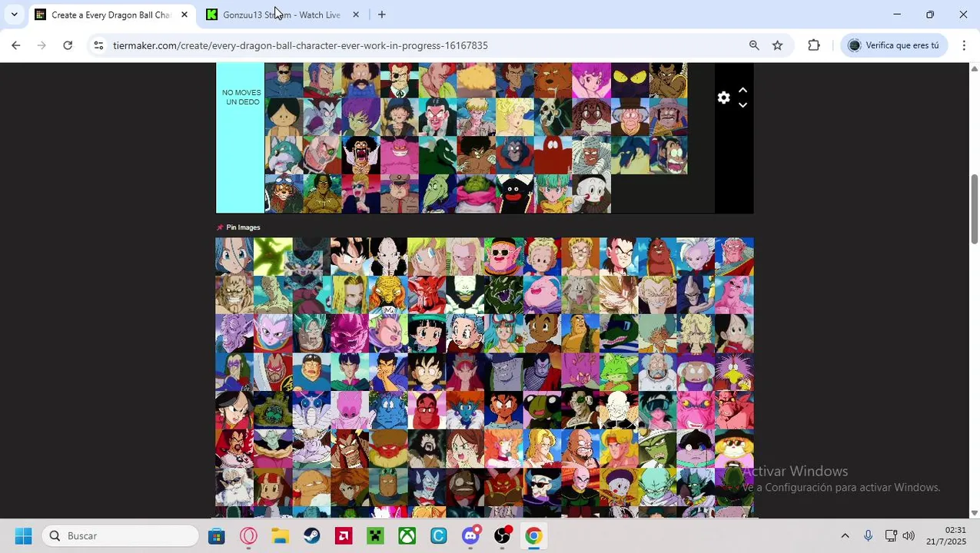Click the microphone icon in system tray
The image size is (980, 553).
[868, 536]
